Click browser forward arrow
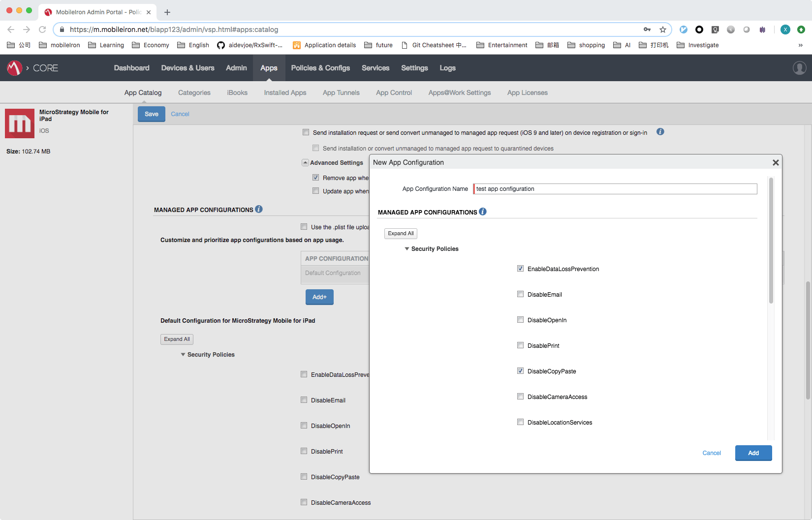The height and width of the screenshot is (520, 812). (x=27, y=30)
